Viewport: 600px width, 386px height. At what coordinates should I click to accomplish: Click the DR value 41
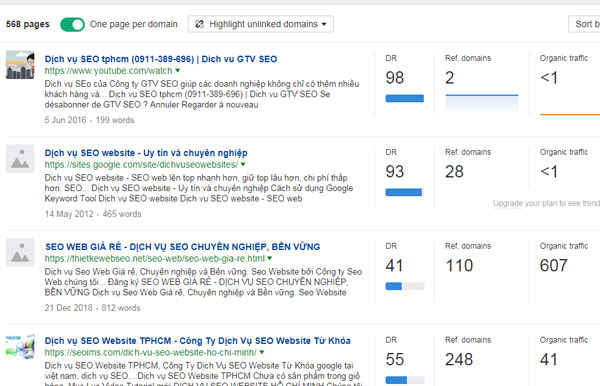(x=394, y=265)
